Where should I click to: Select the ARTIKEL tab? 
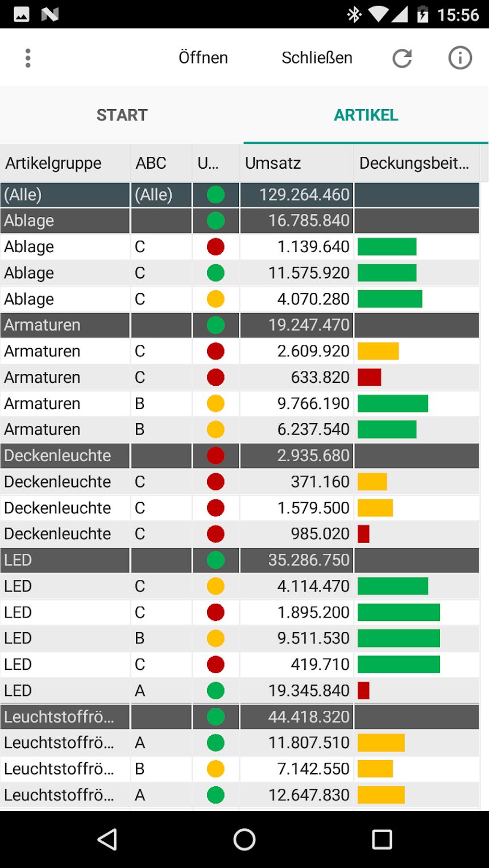(x=366, y=115)
